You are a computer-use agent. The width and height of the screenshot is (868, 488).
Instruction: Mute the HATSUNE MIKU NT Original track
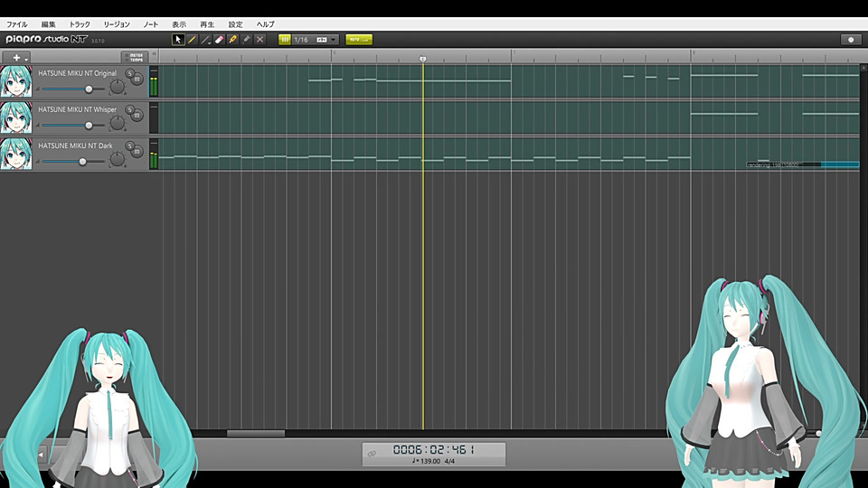137,80
